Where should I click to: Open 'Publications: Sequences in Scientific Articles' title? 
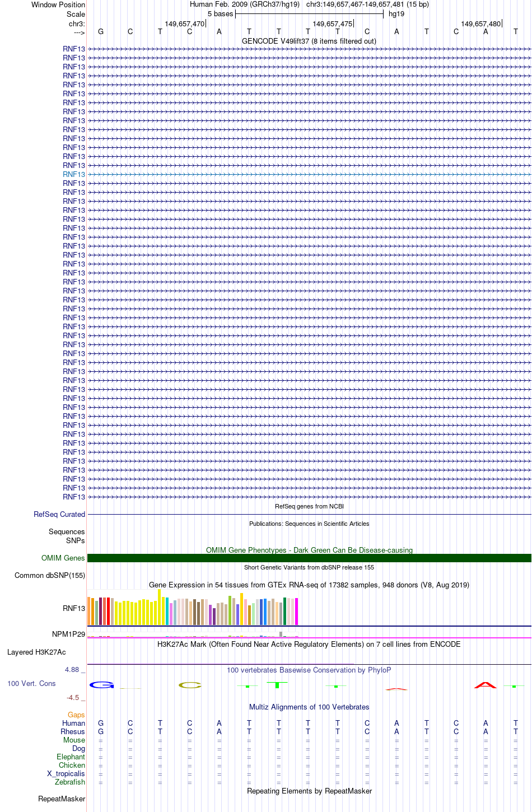click(x=309, y=524)
